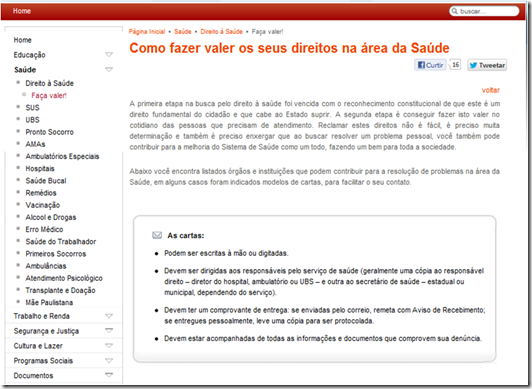Click the As cartas: heading
532x389 pixels.
186,235
